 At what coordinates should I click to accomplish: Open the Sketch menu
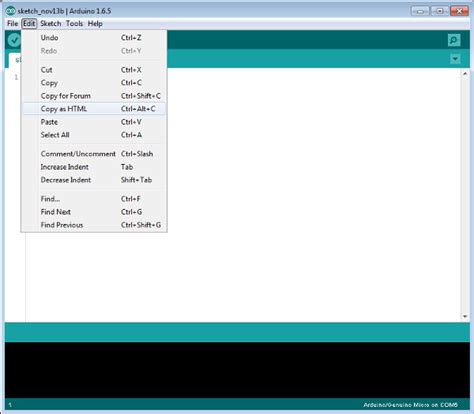point(51,24)
